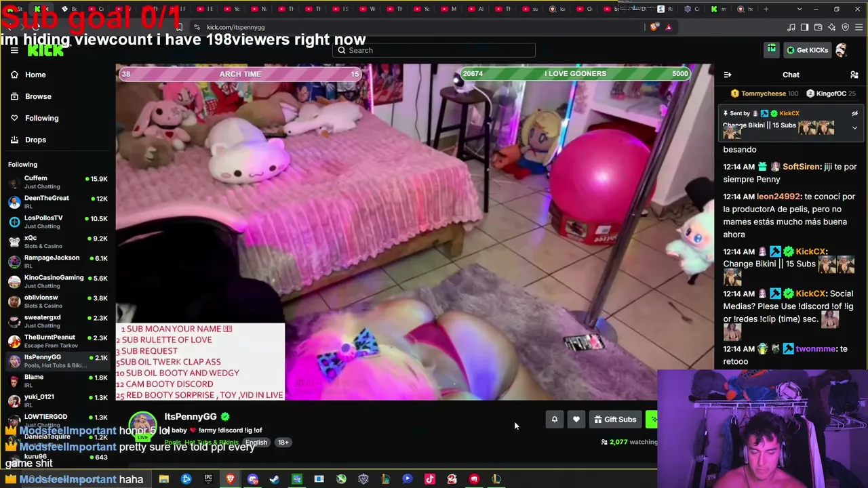Open sweatergxd channel in Following list
The height and width of the screenshot is (488, 868).
(x=57, y=321)
